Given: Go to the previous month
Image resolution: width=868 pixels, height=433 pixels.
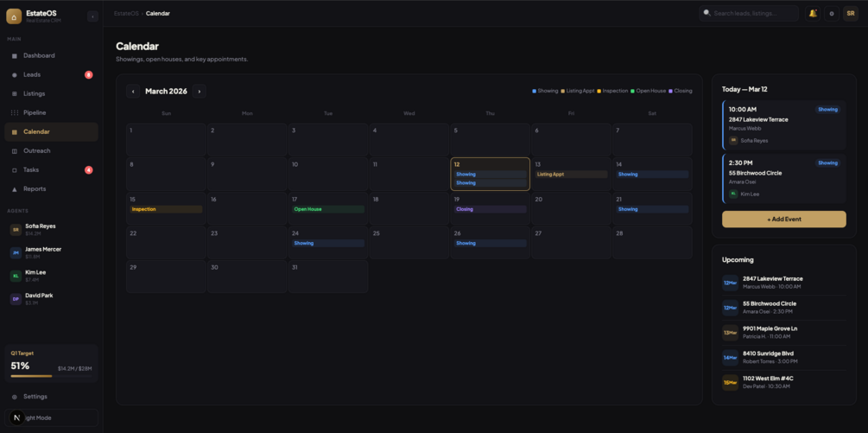Looking at the screenshot, I should tap(133, 92).
